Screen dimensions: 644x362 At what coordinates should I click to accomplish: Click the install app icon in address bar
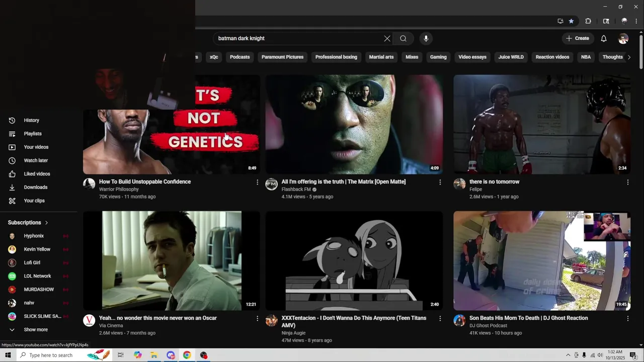[560, 21]
